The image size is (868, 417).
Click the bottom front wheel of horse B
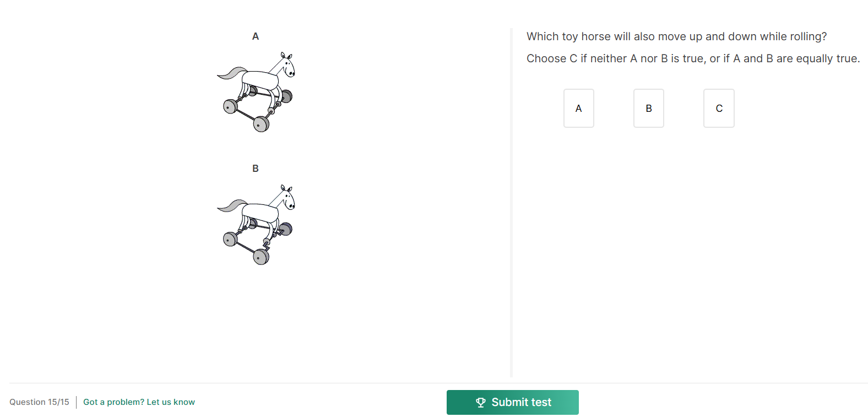click(261, 257)
